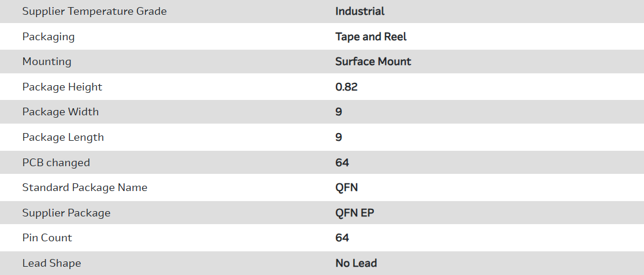The image size is (644, 275).
Task: Select the 'Tape and Reel' value
Action: 371,37
